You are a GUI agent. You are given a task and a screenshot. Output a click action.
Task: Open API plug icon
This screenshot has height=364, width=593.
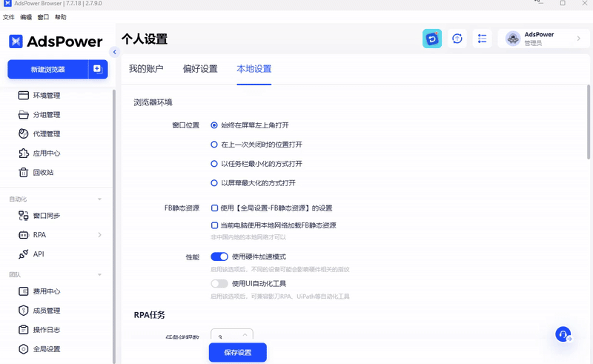tap(24, 254)
